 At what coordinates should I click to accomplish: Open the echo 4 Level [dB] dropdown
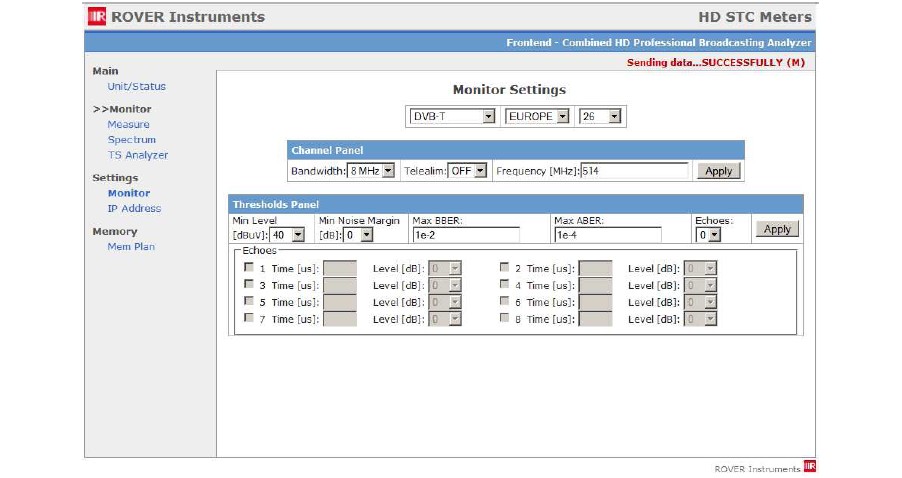pos(700,285)
